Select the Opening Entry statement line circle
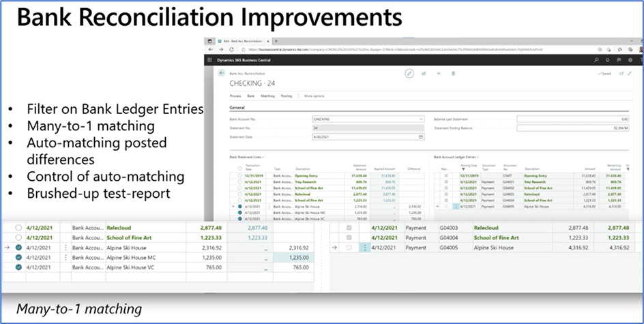This screenshot has width=644, height=324. point(240,176)
